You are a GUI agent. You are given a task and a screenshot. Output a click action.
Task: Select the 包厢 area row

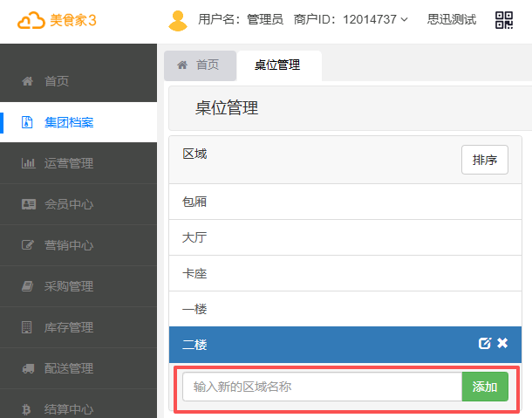tap(344, 202)
